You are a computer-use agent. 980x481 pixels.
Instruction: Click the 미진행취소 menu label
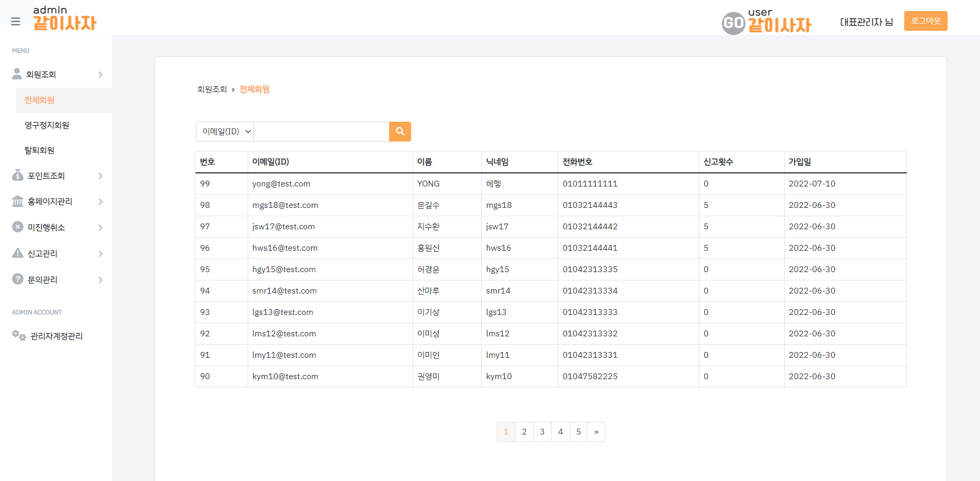46,228
